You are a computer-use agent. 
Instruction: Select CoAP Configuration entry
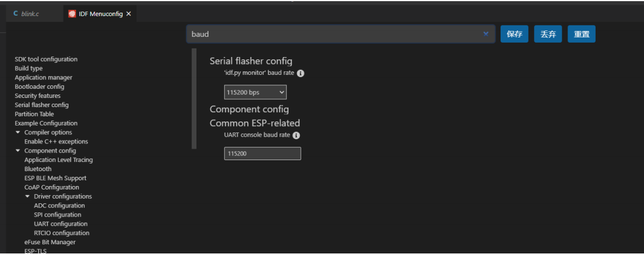coord(52,187)
